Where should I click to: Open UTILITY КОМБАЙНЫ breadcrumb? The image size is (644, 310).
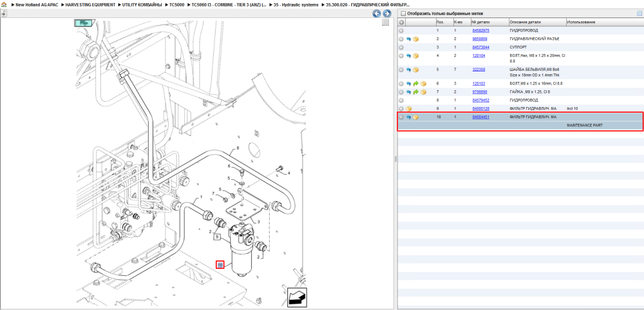pos(142,5)
